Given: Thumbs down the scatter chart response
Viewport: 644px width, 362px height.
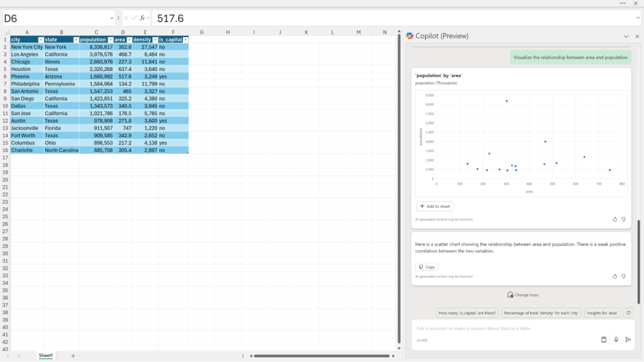Looking at the screenshot, I should point(623,219).
